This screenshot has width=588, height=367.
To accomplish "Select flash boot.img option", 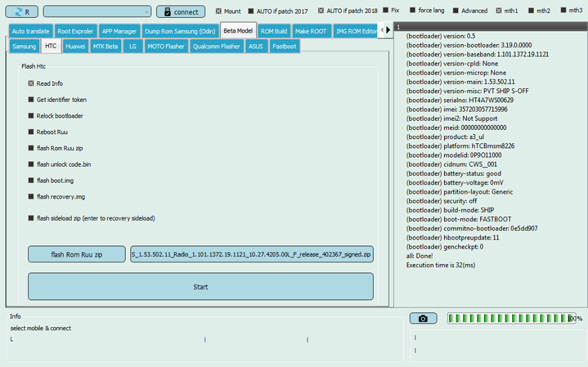I will pos(51,180).
